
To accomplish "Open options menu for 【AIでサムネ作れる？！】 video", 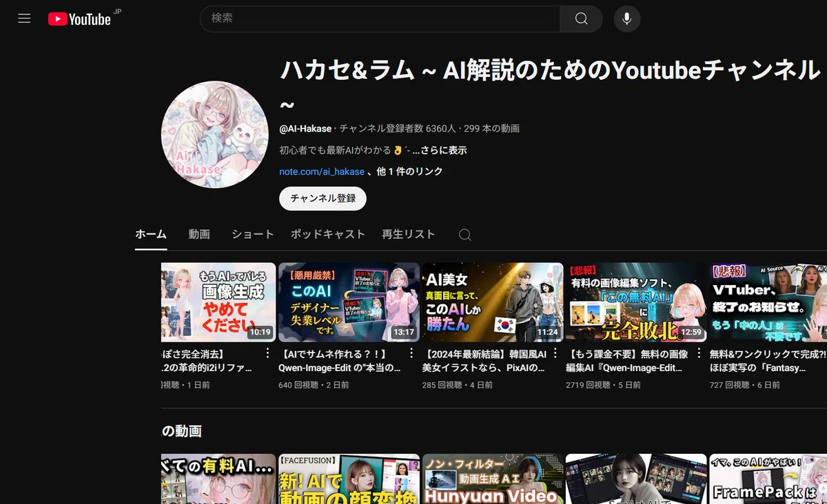I will click(x=411, y=353).
